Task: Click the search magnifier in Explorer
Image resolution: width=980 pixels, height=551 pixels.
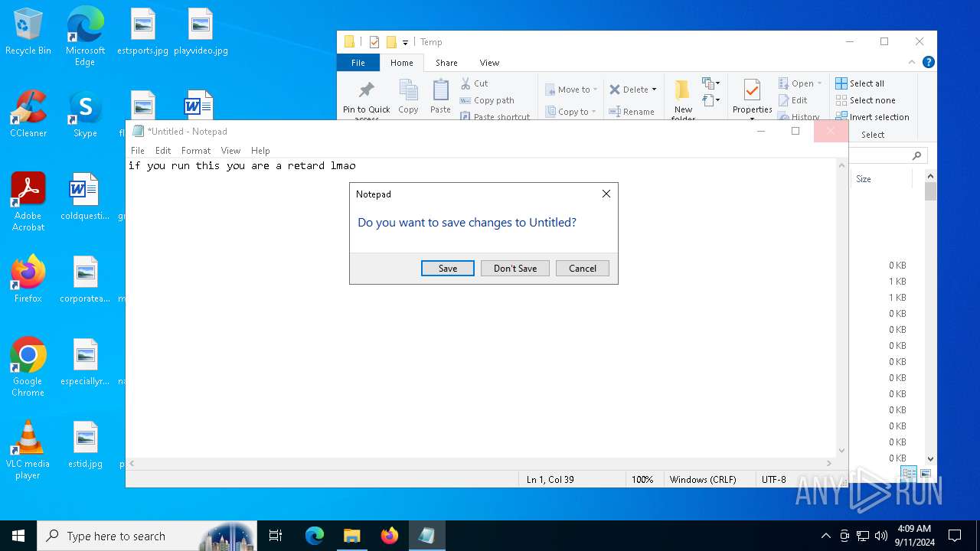Action: (916, 155)
